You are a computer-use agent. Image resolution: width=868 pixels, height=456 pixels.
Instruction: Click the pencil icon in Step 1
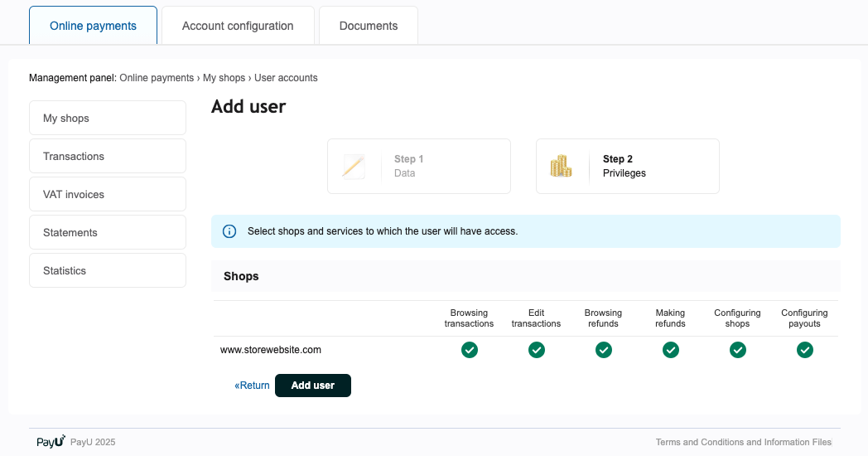(x=354, y=166)
